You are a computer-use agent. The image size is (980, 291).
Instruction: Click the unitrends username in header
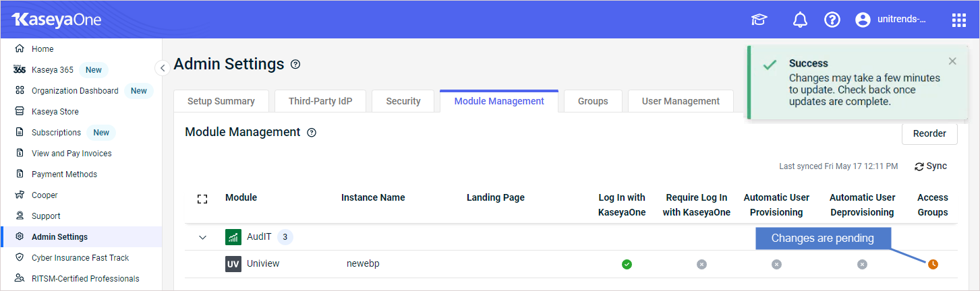click(902, 20)
